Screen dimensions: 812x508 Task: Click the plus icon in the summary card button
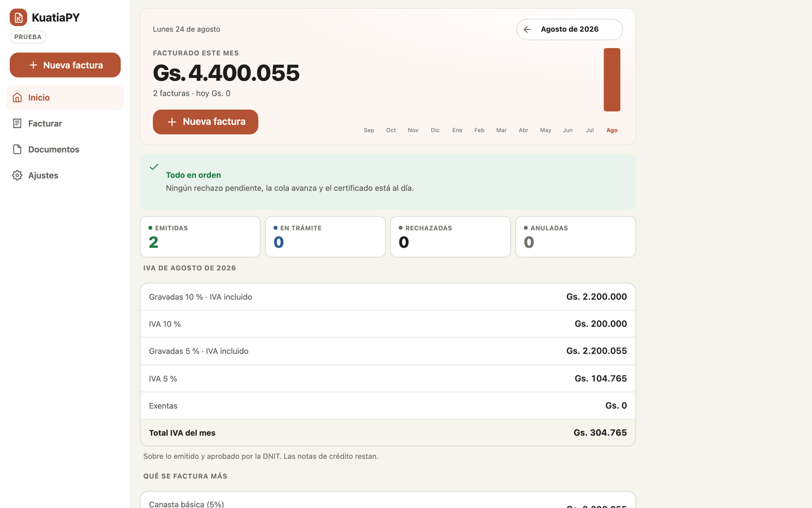pyautogui.click(x=172, y=122)
